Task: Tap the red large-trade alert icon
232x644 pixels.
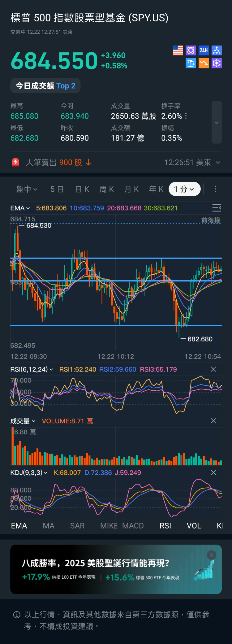Action: tap(15, 162)
